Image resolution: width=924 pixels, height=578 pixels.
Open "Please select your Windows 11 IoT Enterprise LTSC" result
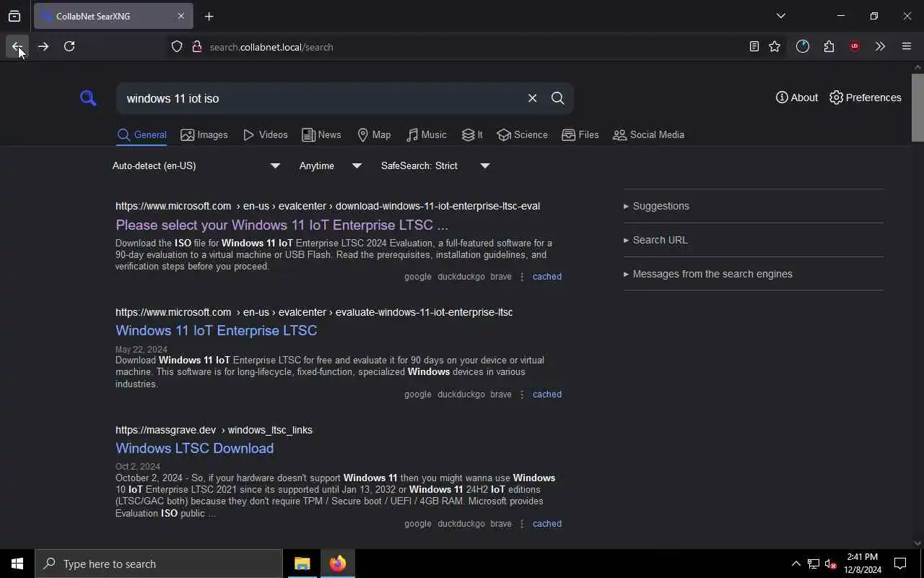282,225
